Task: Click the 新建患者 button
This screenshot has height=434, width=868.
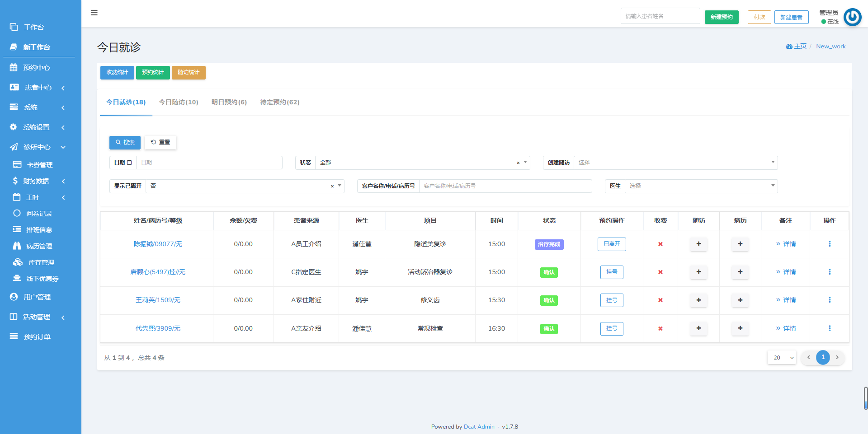Action: tap(791, 17)
